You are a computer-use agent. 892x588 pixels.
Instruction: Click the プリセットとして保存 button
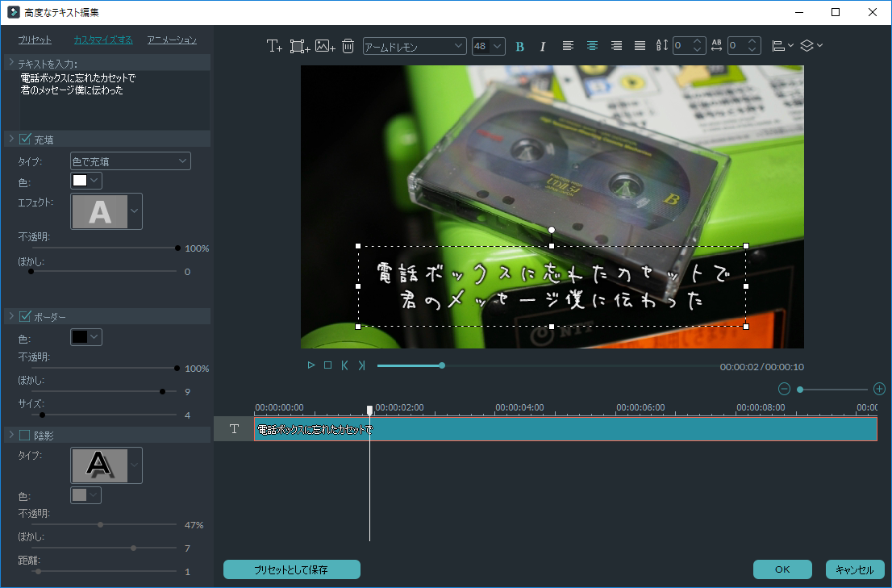pyautogui.click(x=292, y=569)
